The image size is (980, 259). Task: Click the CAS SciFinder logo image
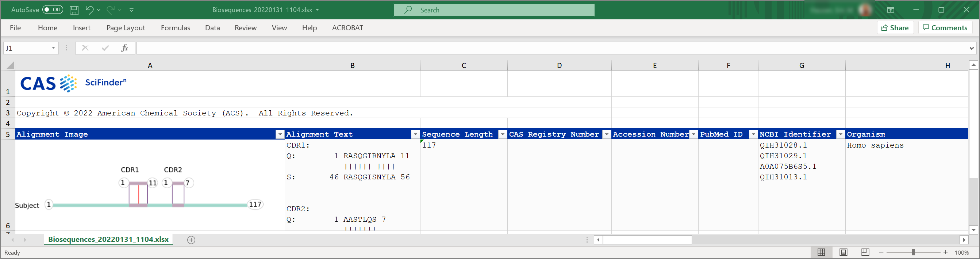(73, 83)
